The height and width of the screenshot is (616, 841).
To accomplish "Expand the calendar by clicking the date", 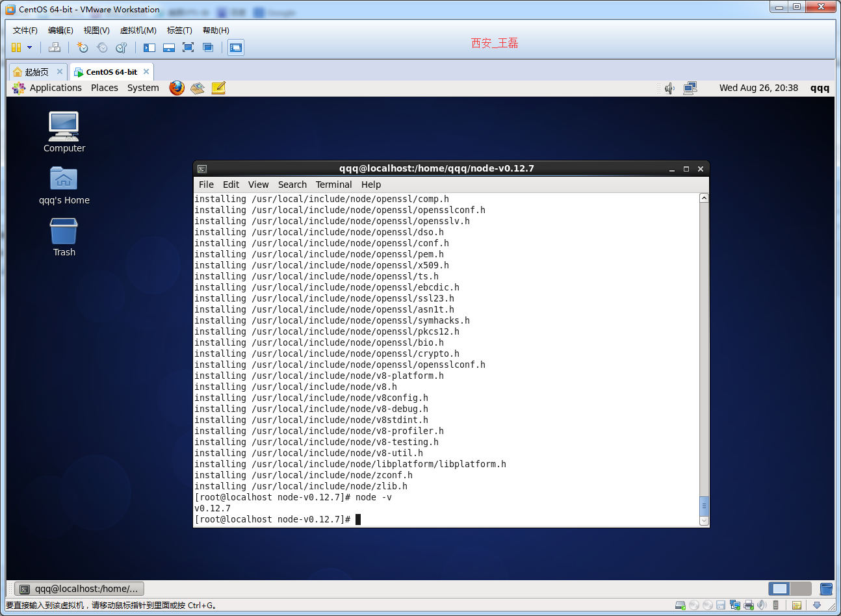I will [758, 88].
